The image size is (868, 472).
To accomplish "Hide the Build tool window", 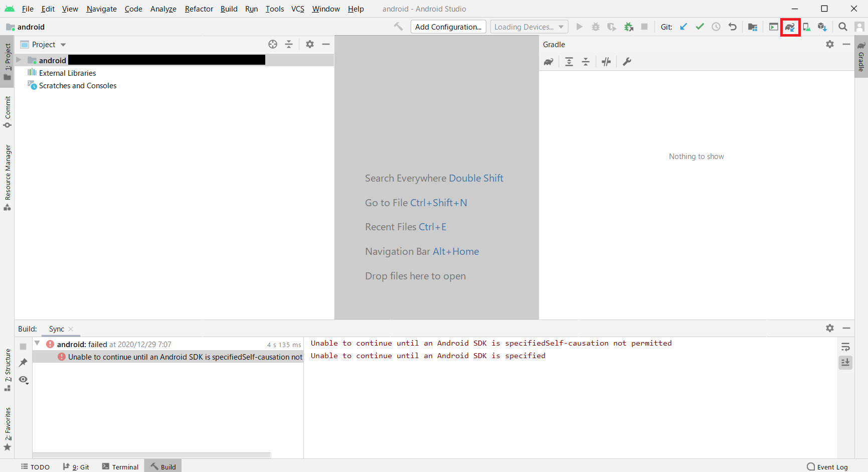I will click(x=846, y=328).
